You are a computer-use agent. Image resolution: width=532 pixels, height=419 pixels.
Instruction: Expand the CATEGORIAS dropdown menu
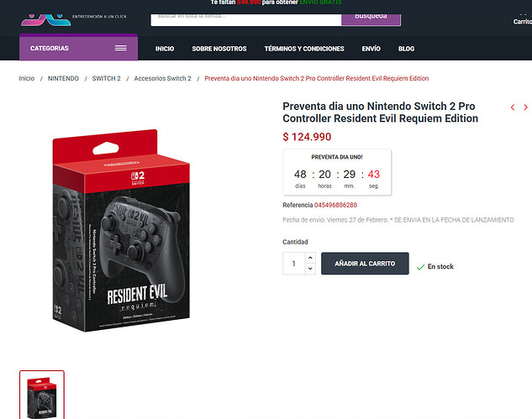[78, 48]
